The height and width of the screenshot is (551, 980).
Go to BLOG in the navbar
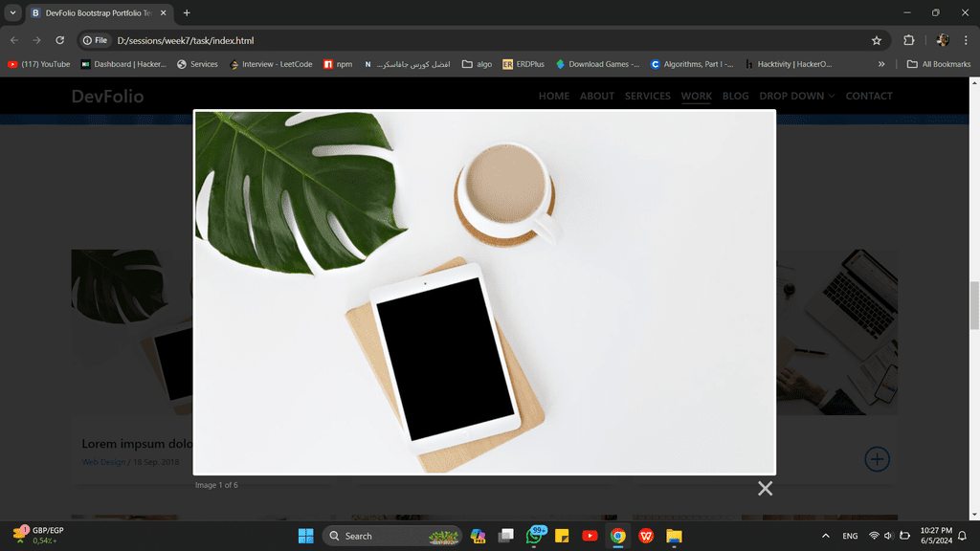(x=735, y=97)
